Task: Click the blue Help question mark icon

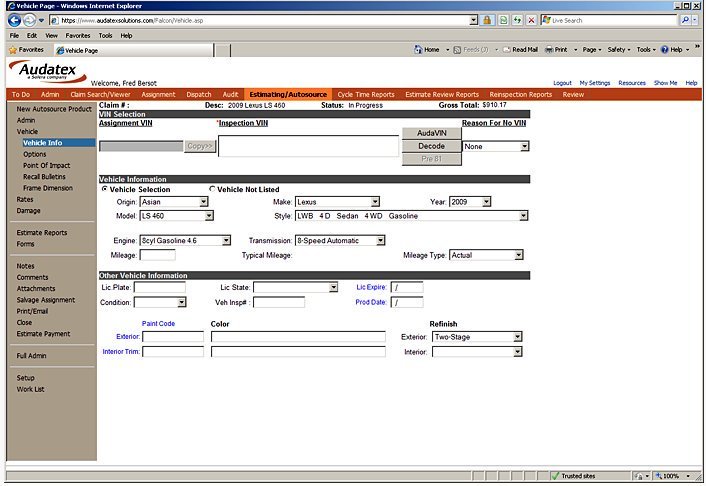Action: pos(665,50)
